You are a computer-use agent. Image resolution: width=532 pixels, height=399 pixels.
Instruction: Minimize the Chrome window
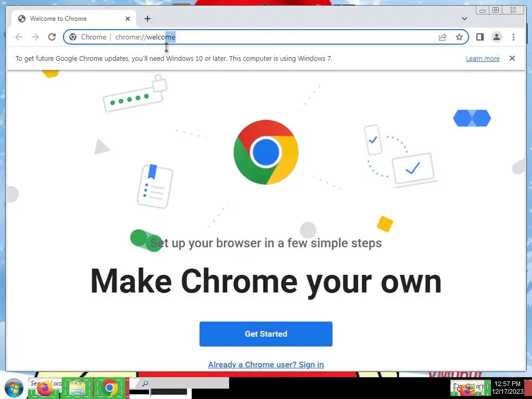pos(483,10)
